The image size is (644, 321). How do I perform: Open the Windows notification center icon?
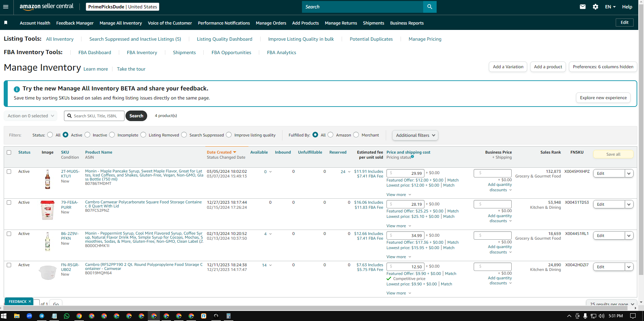pyautogui.click(x=633, y=316)
